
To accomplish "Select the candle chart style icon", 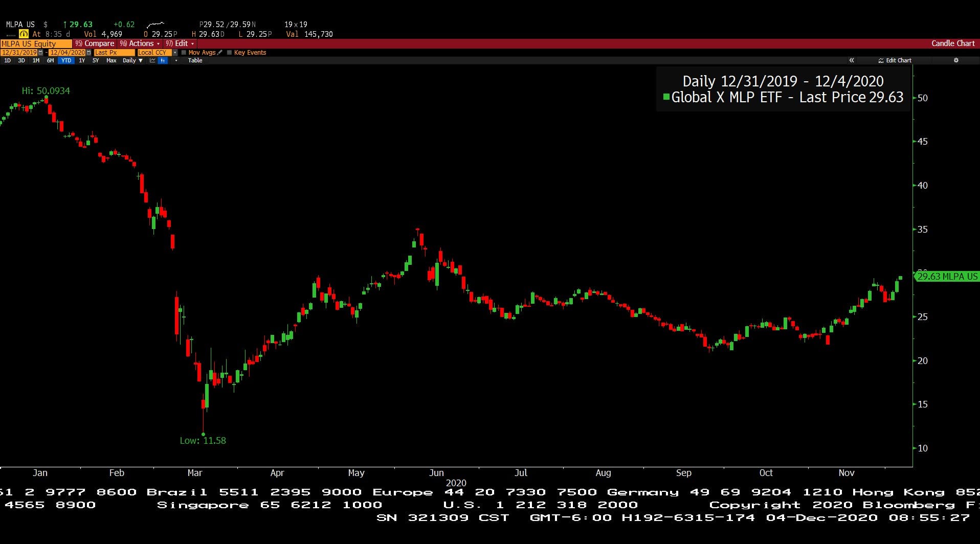I will coord(163,60).
